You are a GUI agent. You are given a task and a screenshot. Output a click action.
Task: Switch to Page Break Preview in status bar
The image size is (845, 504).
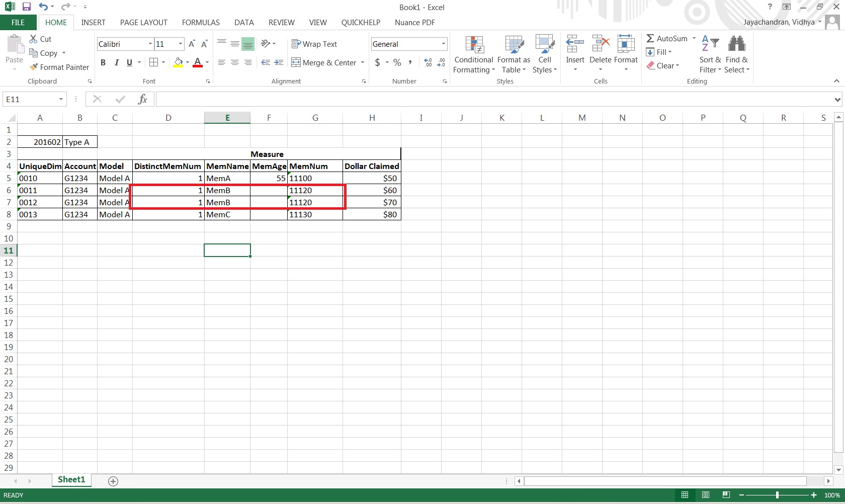[726, 495]
